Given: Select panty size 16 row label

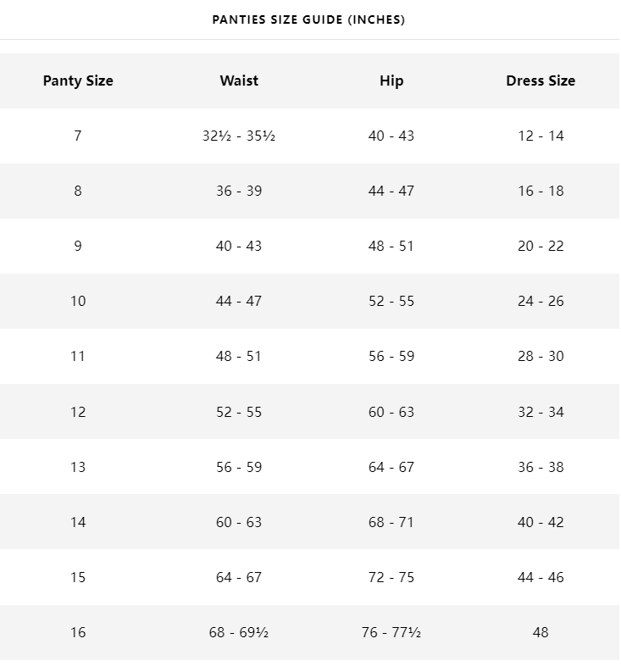Looking at the screenshot, I should pyautogui.click(x=78, y=632).
